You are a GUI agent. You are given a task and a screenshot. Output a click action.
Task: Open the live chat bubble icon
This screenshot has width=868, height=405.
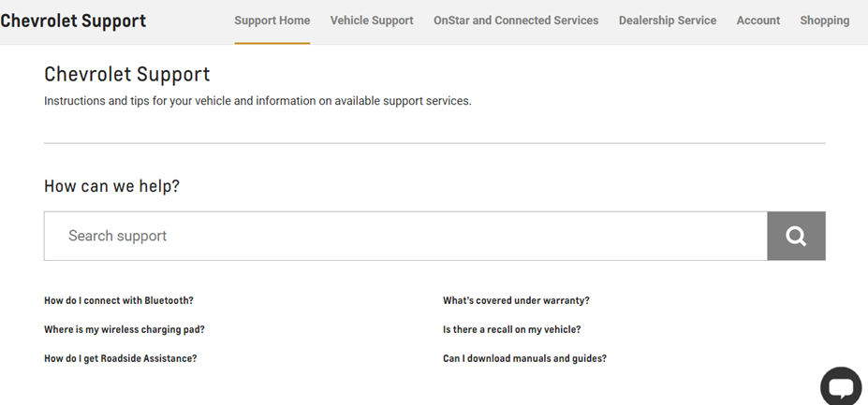[840, 387]
